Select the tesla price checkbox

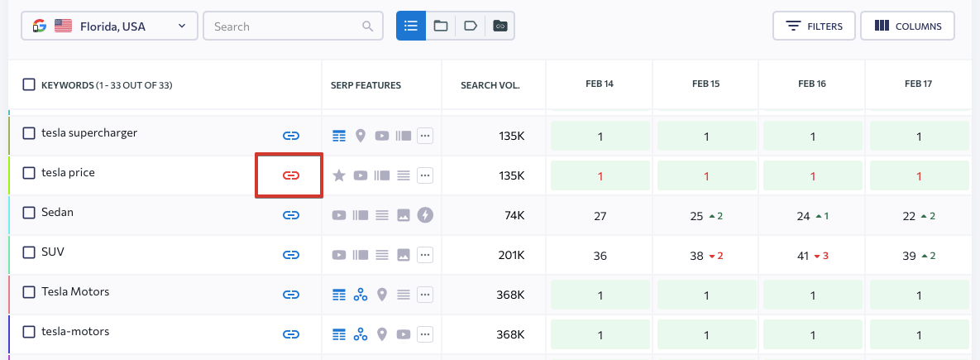(x=29, y=173)
